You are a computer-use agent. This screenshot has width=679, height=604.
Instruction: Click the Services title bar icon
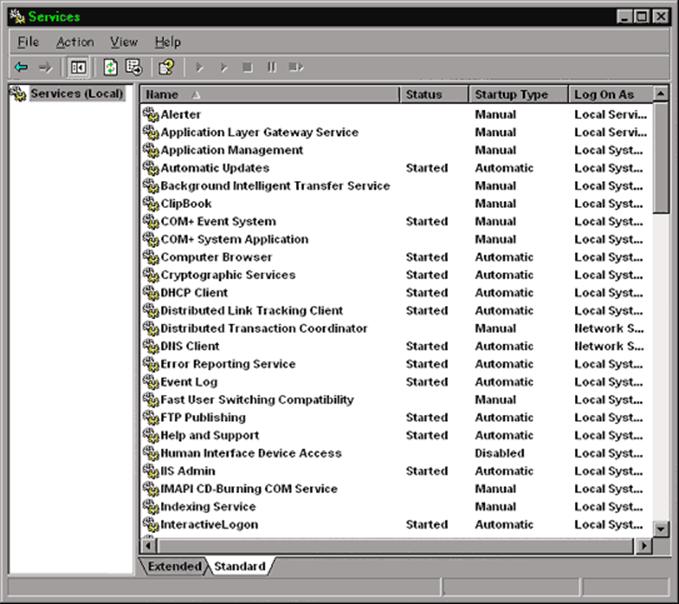(17, 16)
